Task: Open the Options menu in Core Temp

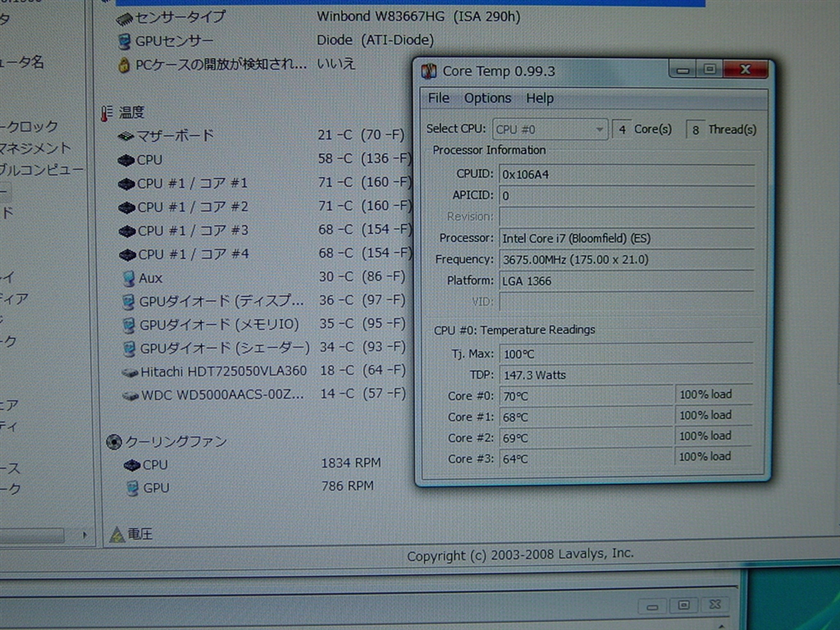Action: [x=487, y=98]
